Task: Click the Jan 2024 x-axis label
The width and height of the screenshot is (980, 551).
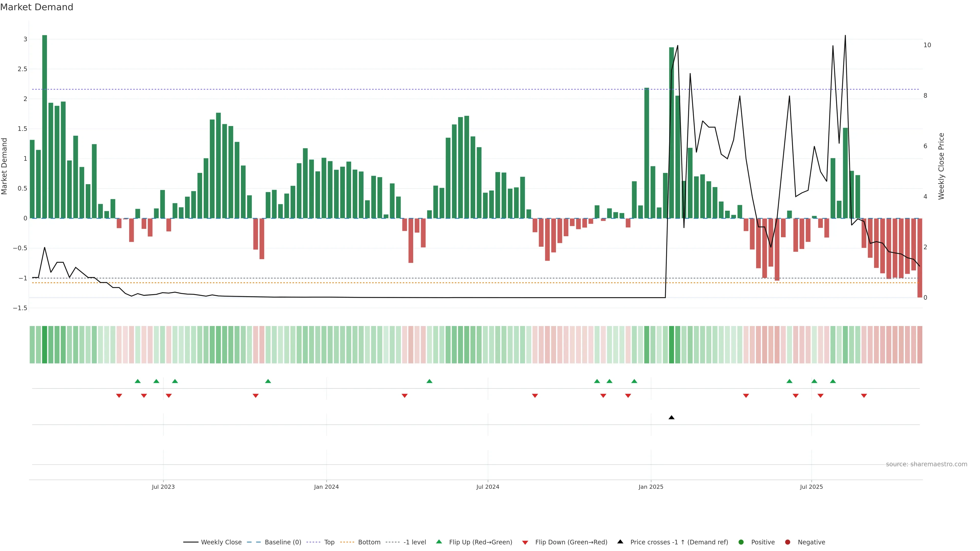Action: 326,487
